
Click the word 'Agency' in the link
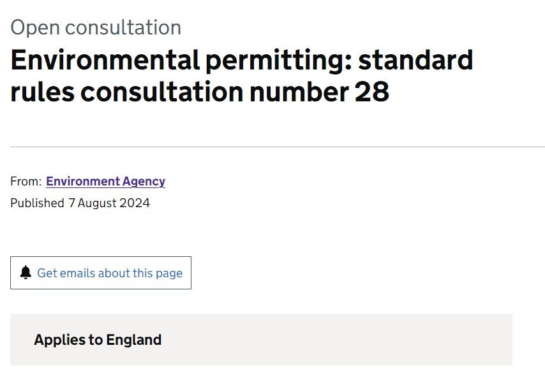144,182
